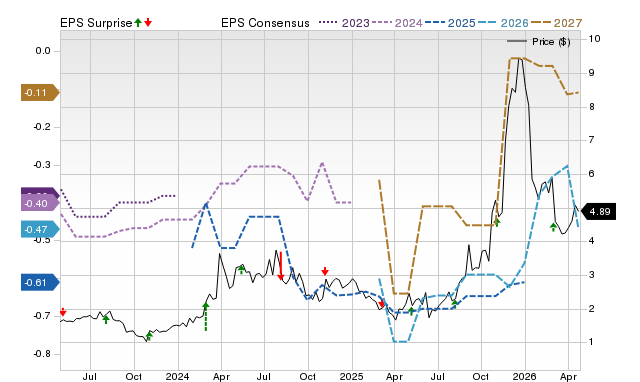
Task: Click the red down arrow in the EPS Surprise legend
Action: tap(148, 23)
